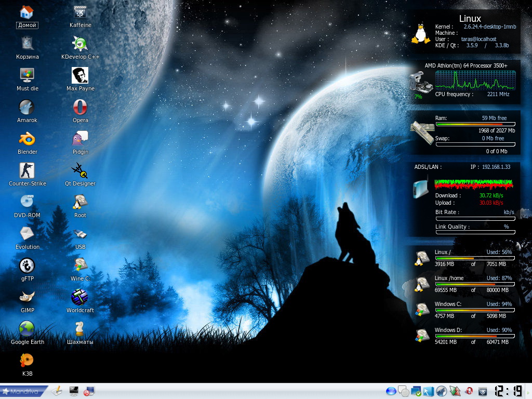Click the digital clock in the panel

pos(508,391)
